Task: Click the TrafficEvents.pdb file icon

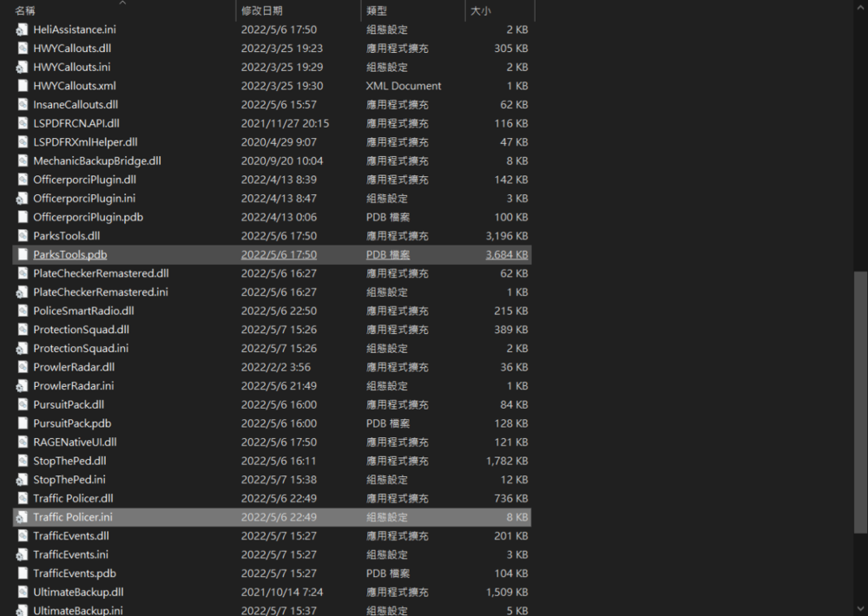Action: click(21, 573)
